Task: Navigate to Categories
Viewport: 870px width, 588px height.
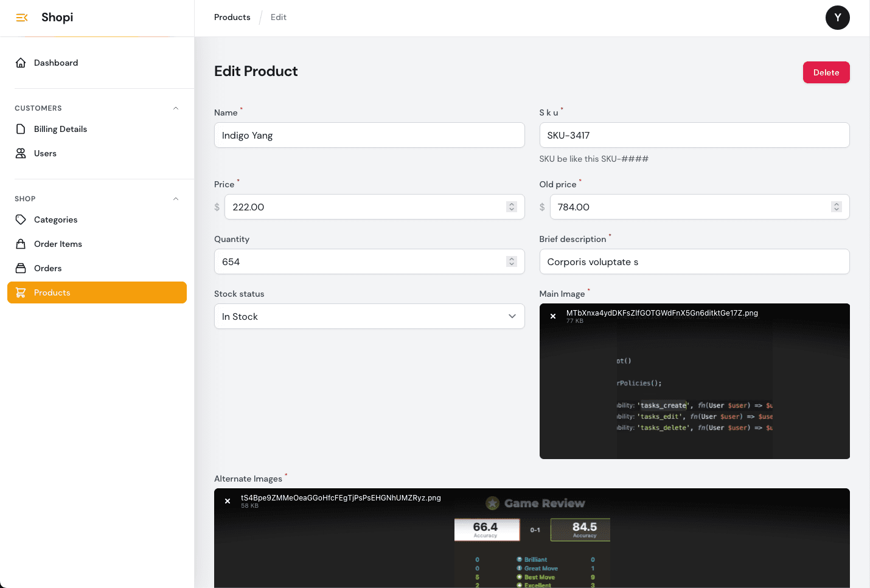Action: click(x=97, y=220)
